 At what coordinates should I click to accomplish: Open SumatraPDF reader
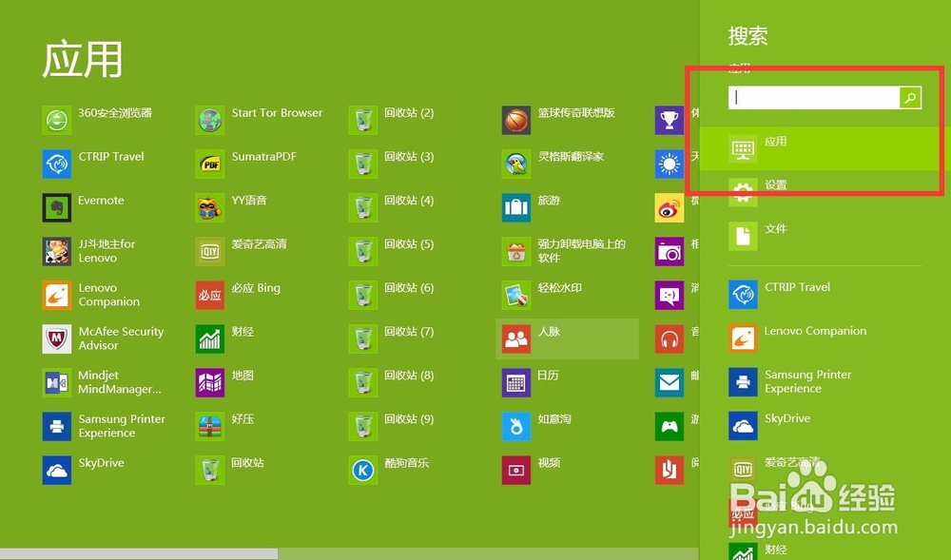(x=245, y=164)
